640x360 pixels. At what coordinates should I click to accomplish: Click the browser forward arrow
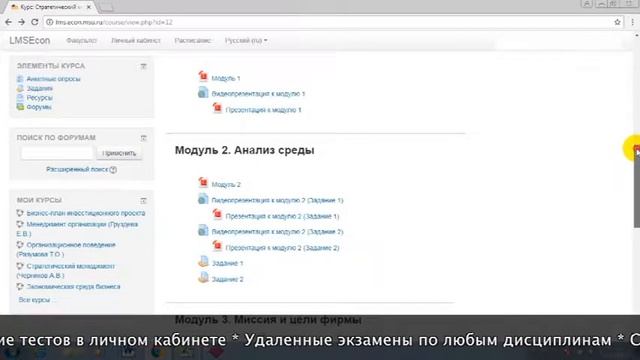coord(22,22)
